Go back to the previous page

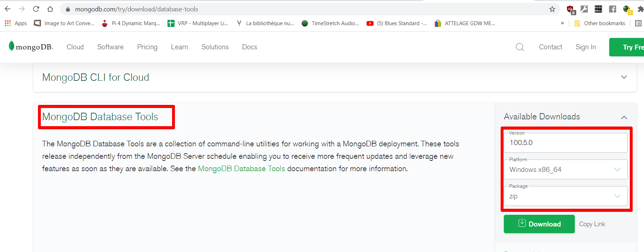[x=8, y=9]
